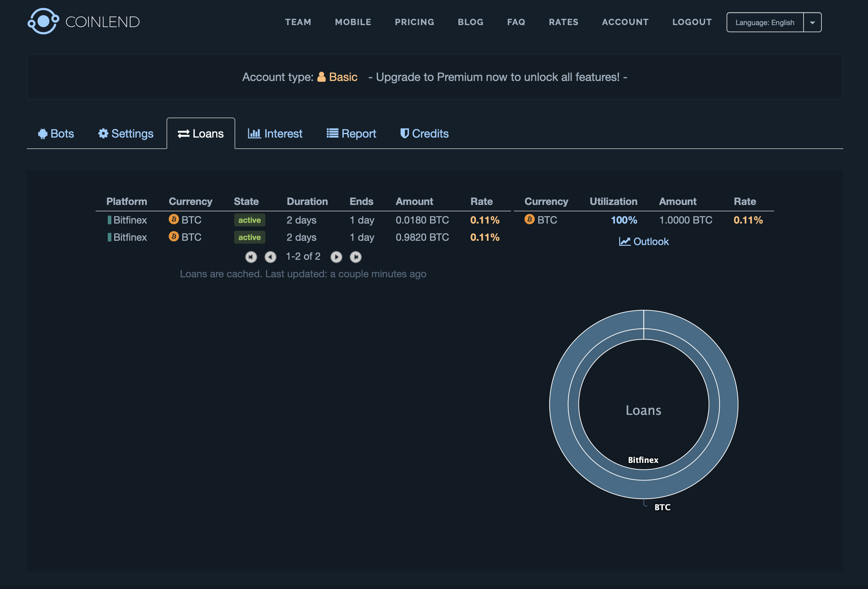Go to next page of loans

(336, 257)
